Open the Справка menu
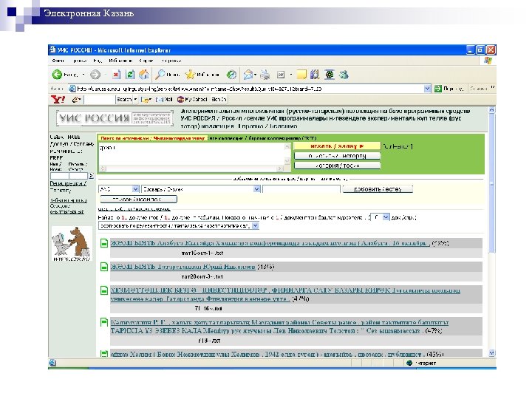Image resolution: width=532 pixels, height=399 pixels. coord(171,61)
